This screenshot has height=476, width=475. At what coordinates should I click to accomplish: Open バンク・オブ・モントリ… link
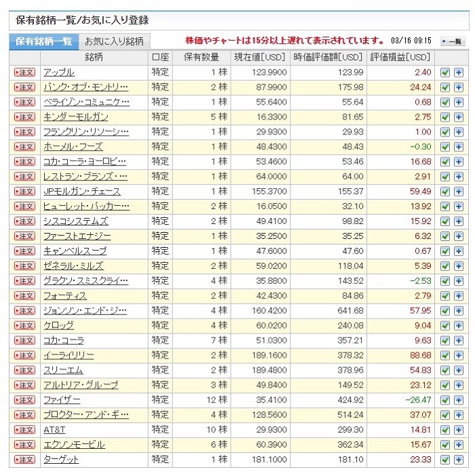[86, 88]
